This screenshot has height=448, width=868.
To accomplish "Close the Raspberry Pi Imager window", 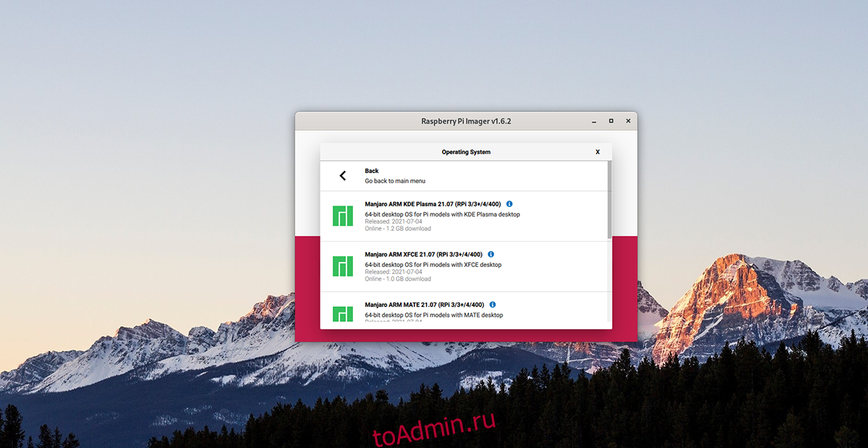I will 627,121.
